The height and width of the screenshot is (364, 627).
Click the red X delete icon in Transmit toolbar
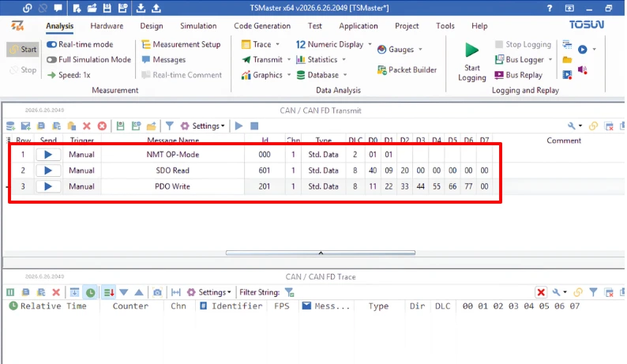click(x=86, y=126)
